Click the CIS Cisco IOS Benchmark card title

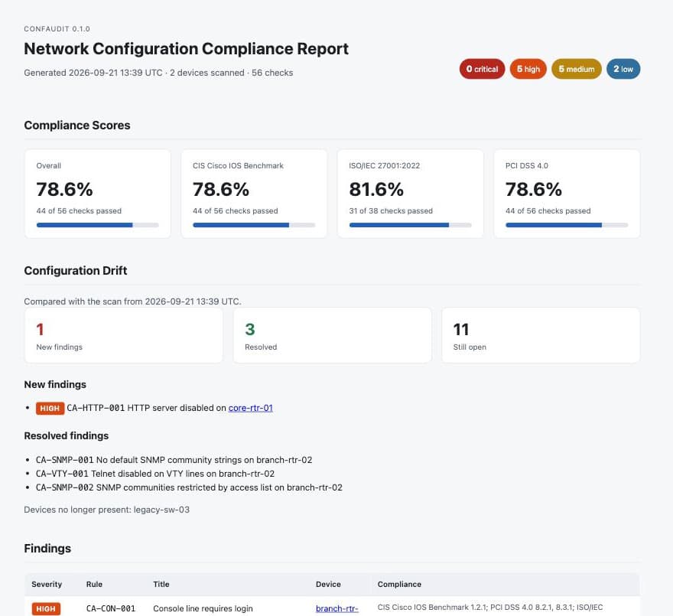(238, 166)
